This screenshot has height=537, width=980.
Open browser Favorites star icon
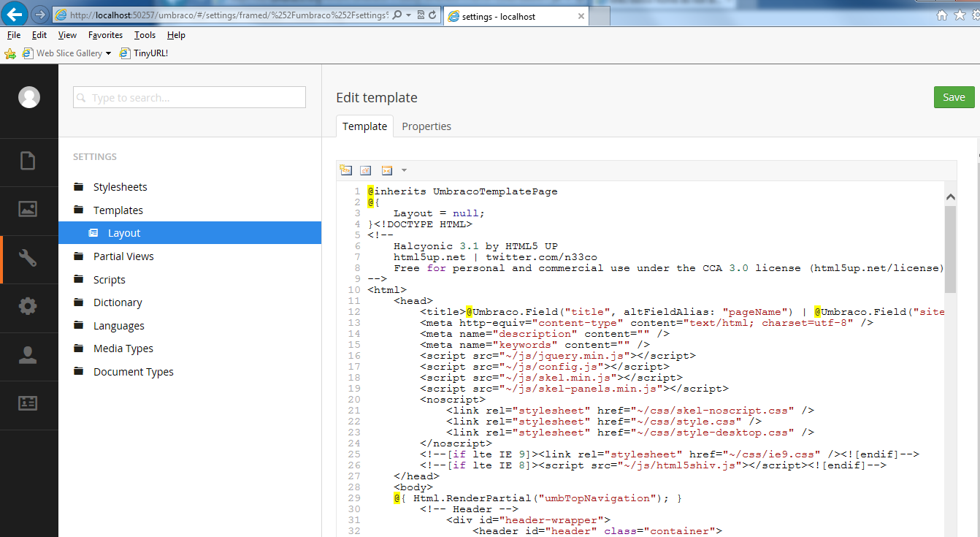[x=959, y=15]
